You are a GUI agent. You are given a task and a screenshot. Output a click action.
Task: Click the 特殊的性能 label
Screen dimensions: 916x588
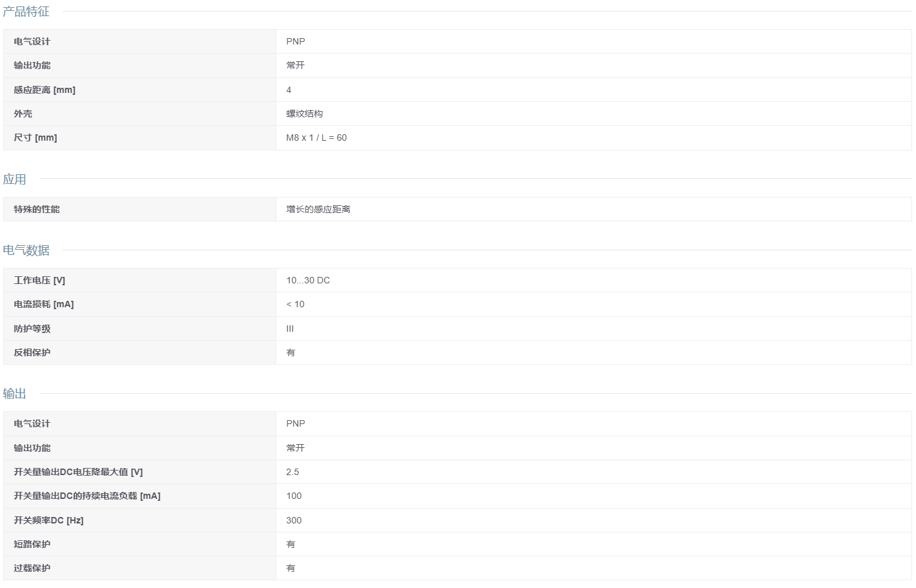37,209
